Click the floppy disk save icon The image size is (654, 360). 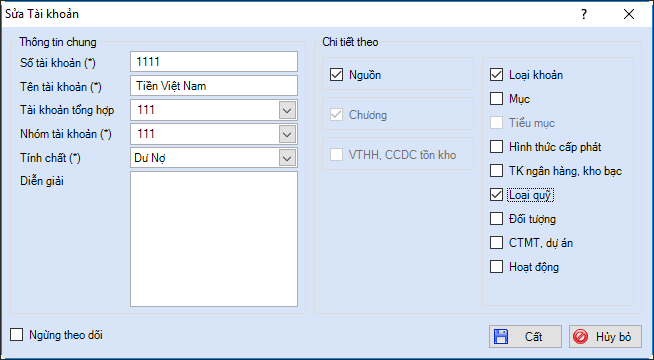tap(501, 337)
